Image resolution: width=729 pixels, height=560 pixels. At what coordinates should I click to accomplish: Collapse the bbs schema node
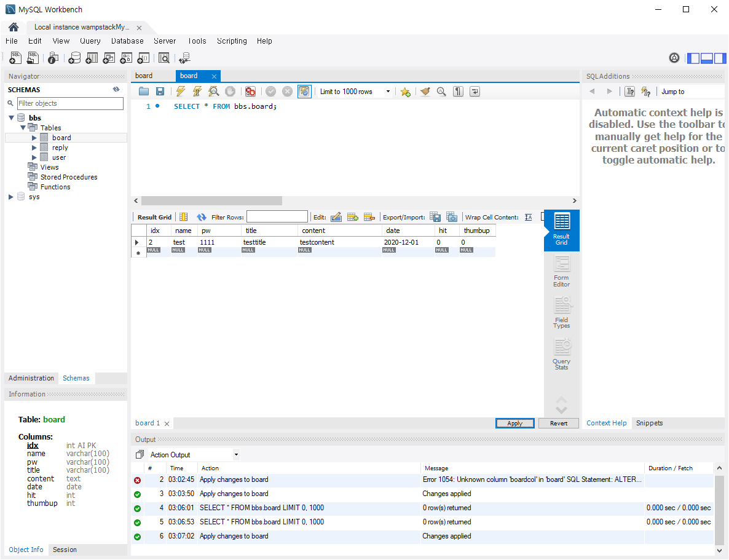[x=11, y=117]
